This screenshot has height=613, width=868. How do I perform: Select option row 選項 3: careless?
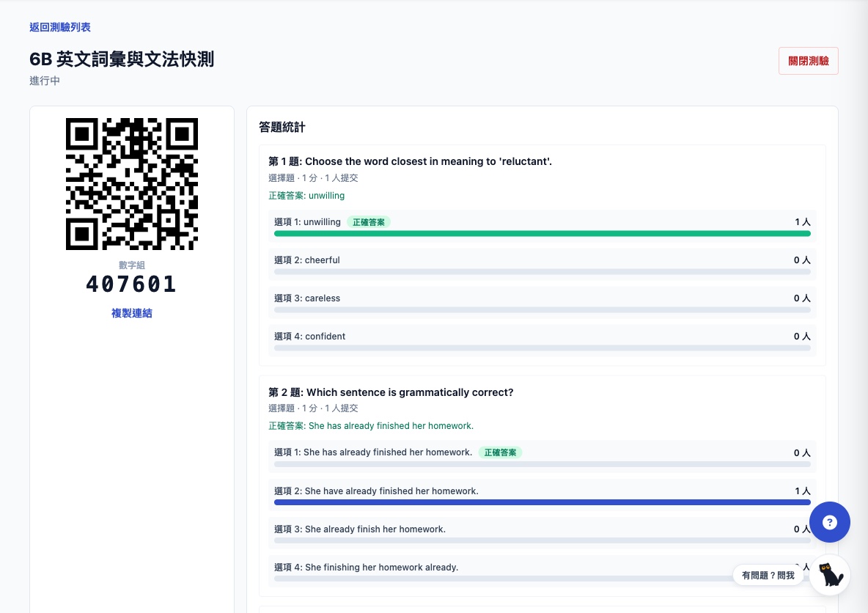click(x=542, y=301)
